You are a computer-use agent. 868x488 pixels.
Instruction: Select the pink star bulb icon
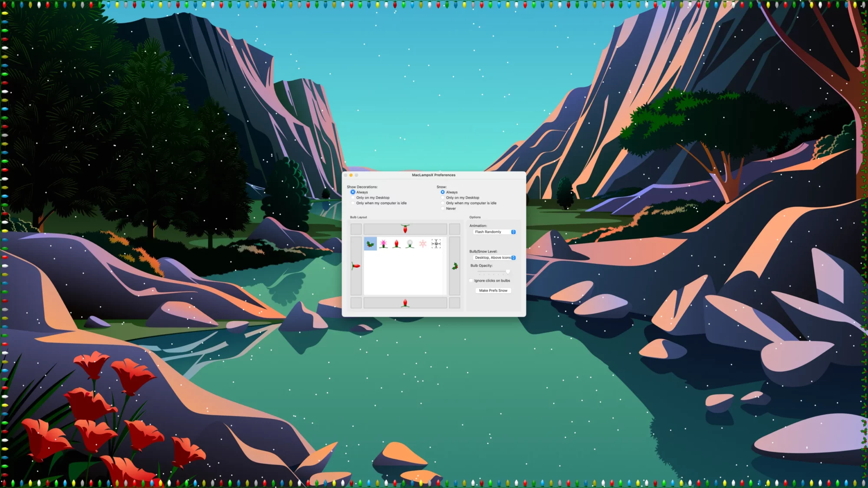(384, 243)
